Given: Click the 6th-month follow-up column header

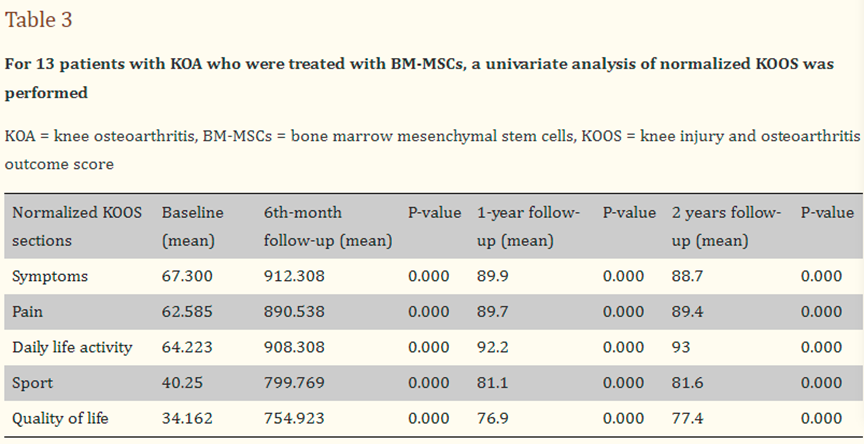Looking at the screenshot, I should [x=327, y=227].
